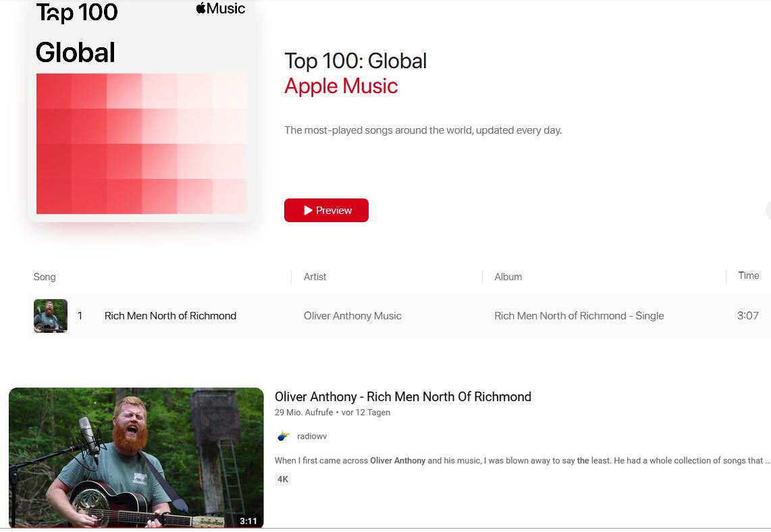Click the 3:11 duration badge on the video
771x532 pixels.
tap(248, 521)
